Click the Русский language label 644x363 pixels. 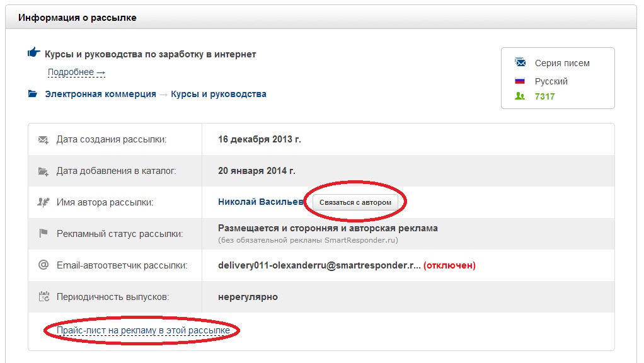[551, 81]
